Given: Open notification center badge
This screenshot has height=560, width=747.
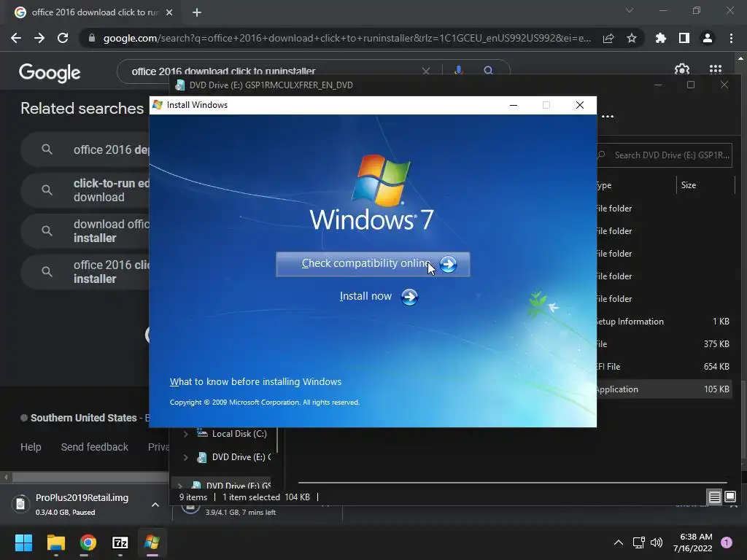Looking at the screenshot, I should 726,542.
